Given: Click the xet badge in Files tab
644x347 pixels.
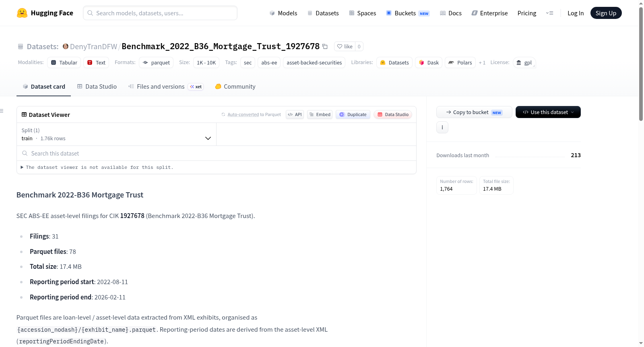Looking at the screenshot, I should 196,87.
